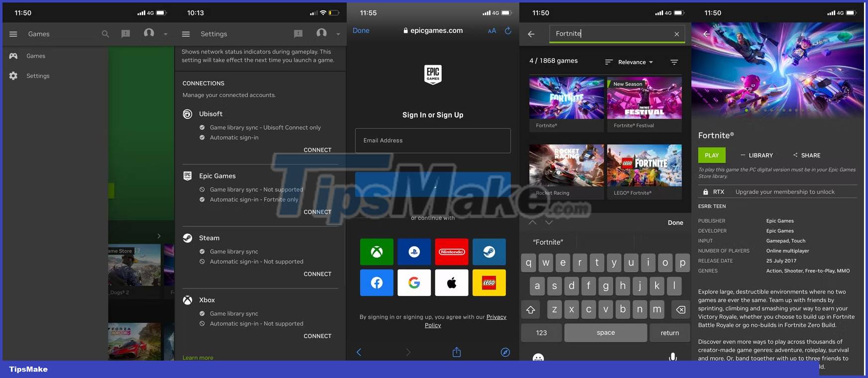The image size is (868, 378).
Task: Open in Safari compass icon
Action: pyautogui.click(x=505, y=352)
